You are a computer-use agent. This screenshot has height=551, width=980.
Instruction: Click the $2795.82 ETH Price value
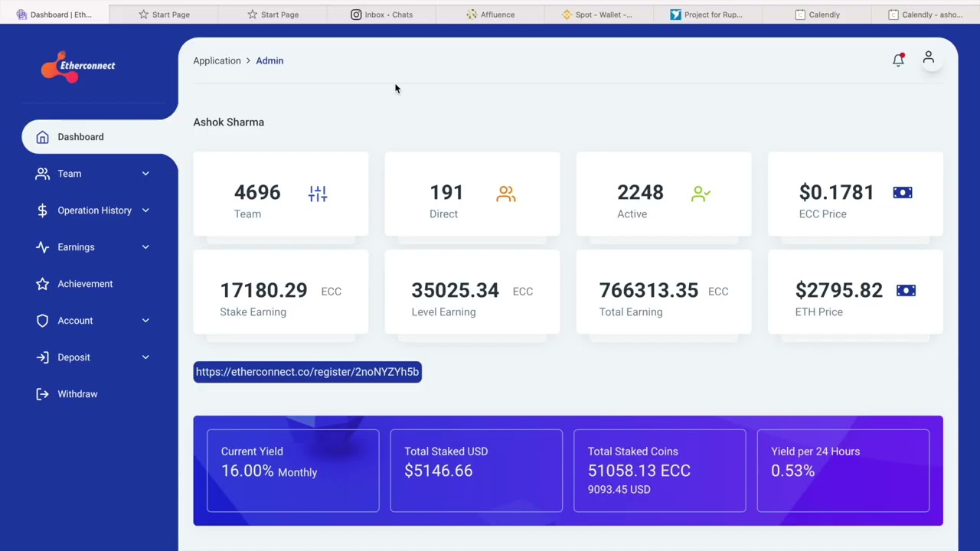point(839,290)
